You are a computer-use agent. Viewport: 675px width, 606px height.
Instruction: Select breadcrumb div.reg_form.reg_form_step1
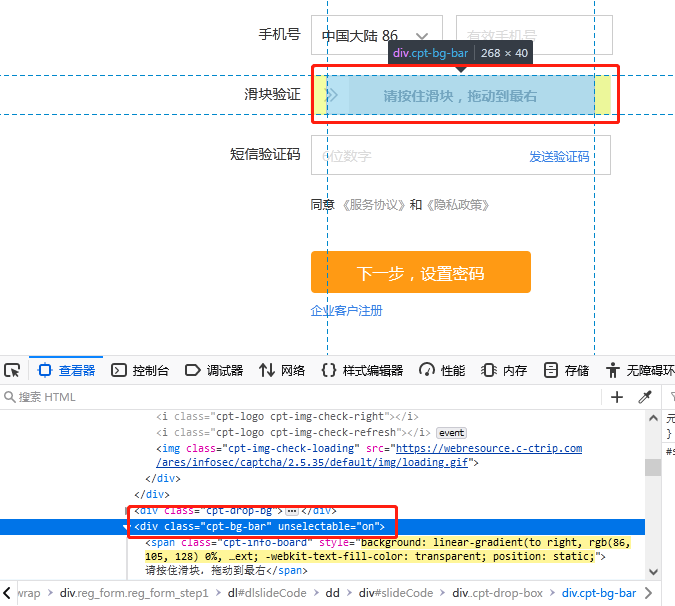[134, 593]
